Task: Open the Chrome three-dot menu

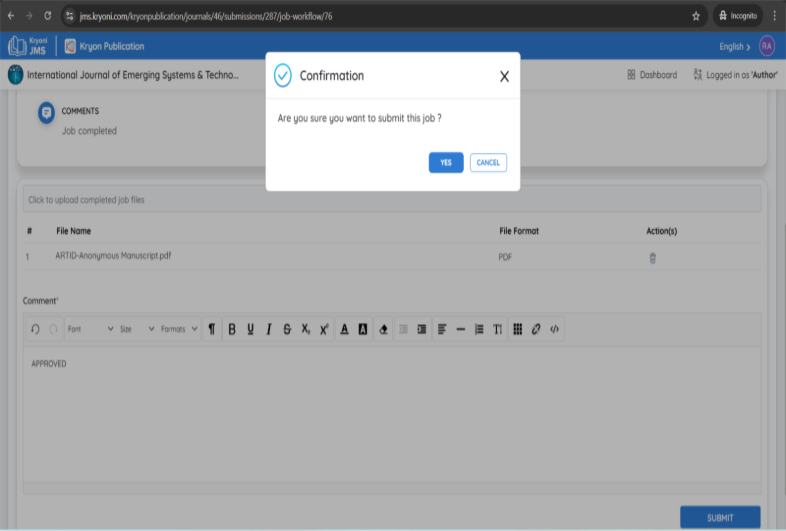Action: click(x=774, y=16)
